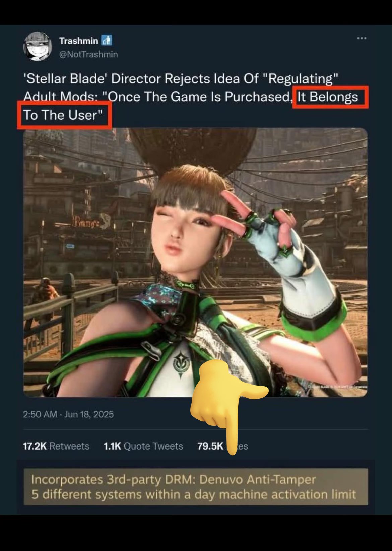Open the three-dot more options menu
This screenshot has height=551, width=392.
(x=362, y=38)
